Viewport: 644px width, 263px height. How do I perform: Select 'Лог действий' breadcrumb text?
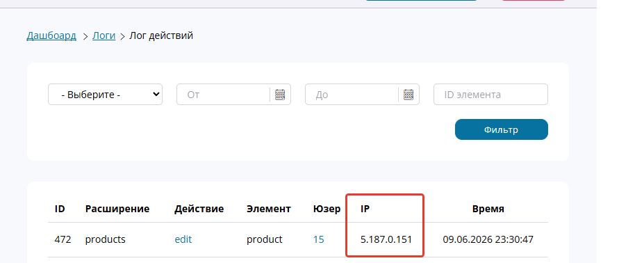(x=161, y=35)
